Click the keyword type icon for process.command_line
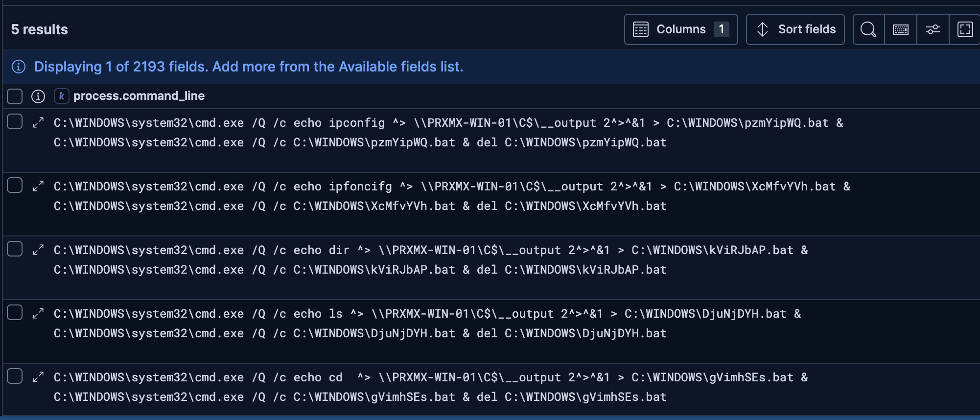 pyautogui.click(x=61, y=96)
